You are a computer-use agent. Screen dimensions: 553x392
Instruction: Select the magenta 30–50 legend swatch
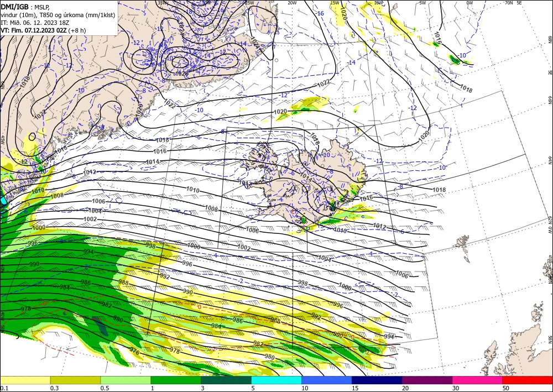click(x=478, y=380)
